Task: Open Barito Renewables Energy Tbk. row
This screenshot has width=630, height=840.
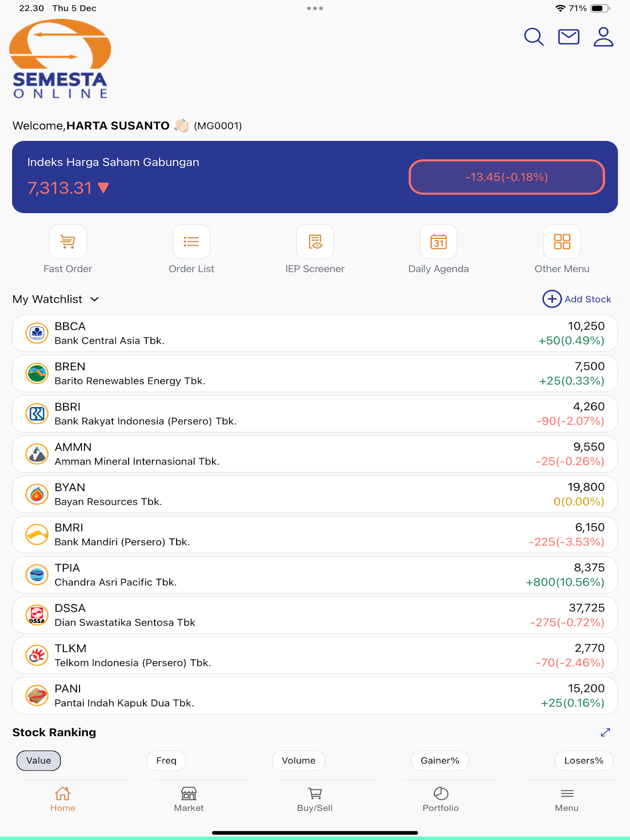Action: point(315,374)
